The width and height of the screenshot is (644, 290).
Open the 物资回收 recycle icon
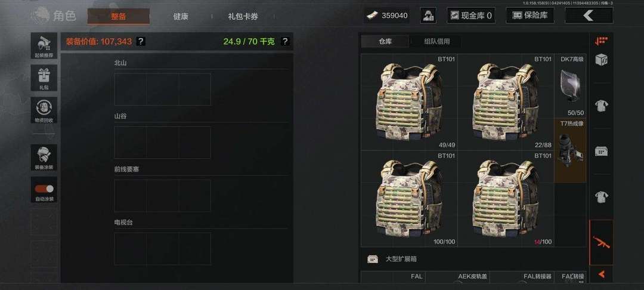[44, 110]
